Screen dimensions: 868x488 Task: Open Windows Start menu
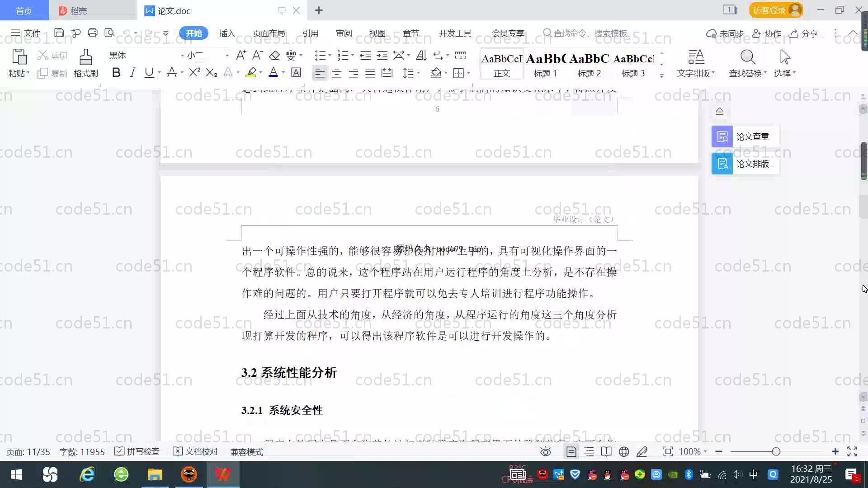coord(16,474)
